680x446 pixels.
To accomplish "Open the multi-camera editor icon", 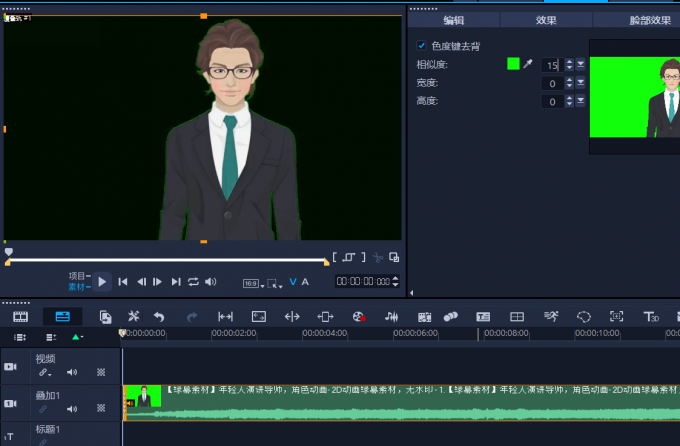I will 424,317.
